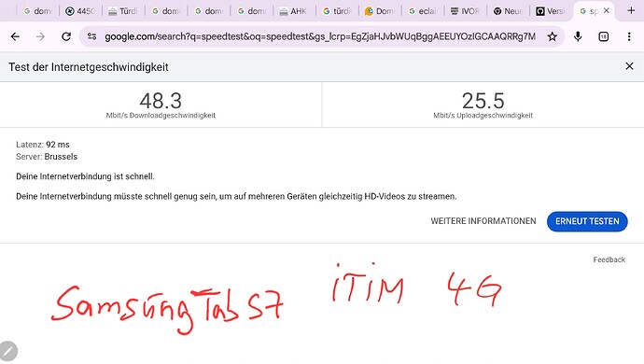Open the Türdi tab beside the 4450 tab
Image resolution: width=644 pixels, height=364 pixels.
coord(123,11)
